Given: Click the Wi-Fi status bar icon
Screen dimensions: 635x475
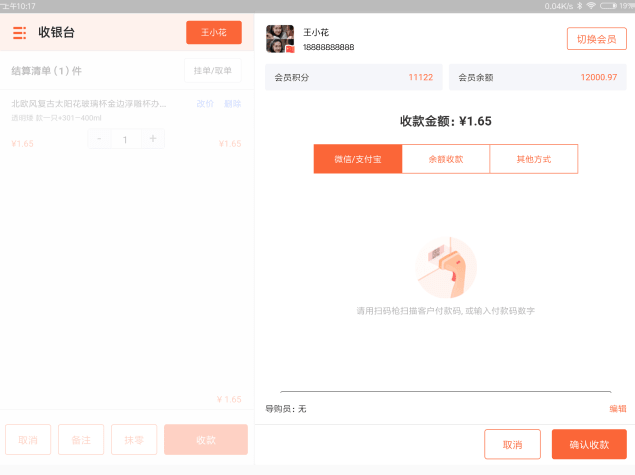Looking at the screenshot, I should click(x=591, y=6).
